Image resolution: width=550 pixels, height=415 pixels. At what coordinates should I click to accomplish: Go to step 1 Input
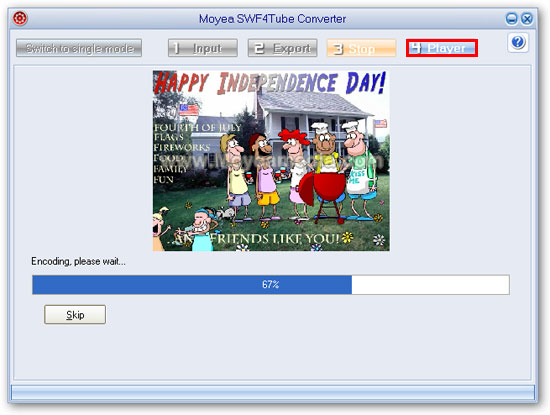point(203,48)
